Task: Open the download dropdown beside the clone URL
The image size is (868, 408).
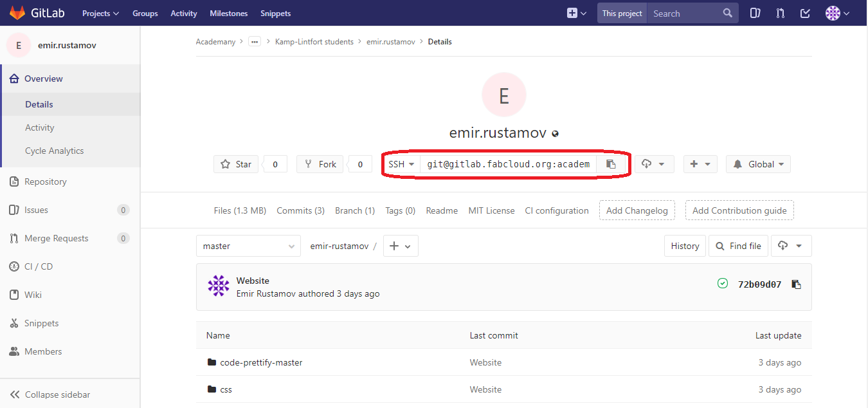Action: coord(655,164)
